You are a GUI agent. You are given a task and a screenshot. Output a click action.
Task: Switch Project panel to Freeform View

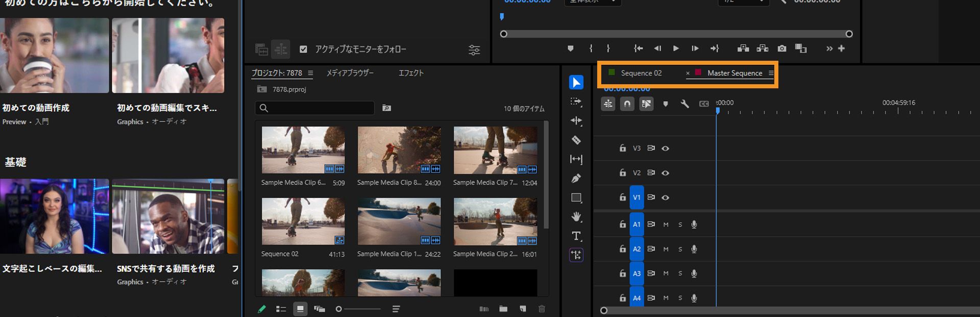pos(320,309)
